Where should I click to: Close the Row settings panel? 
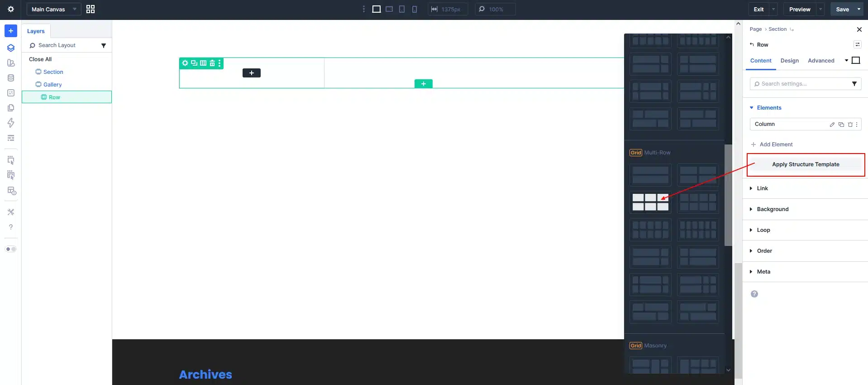pos(859,29)
